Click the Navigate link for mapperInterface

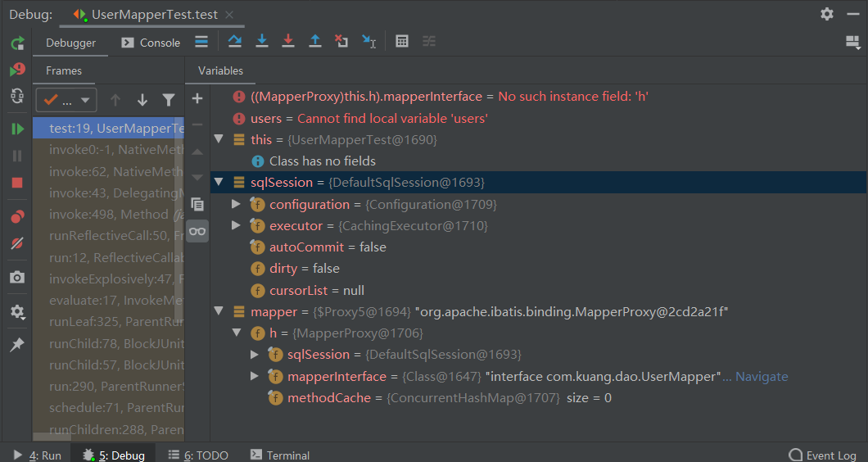(x=762, y=377)
